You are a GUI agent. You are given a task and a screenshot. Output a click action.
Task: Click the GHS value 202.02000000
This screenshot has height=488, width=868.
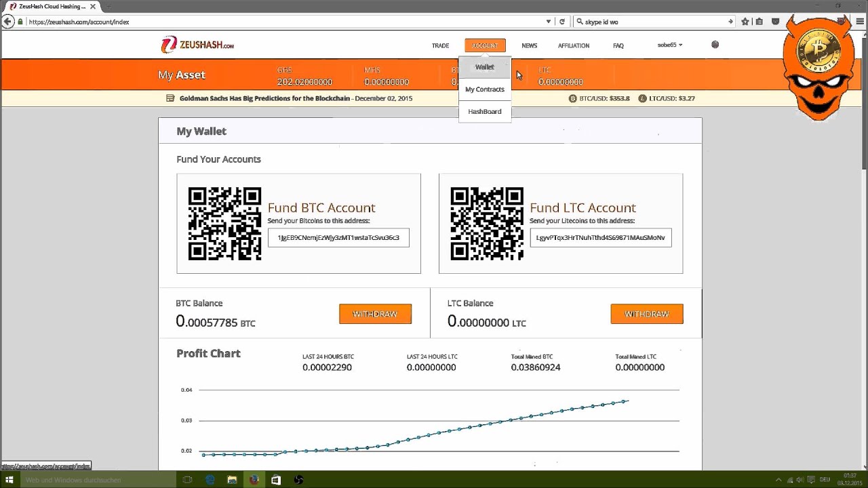[x=304, y=82]
